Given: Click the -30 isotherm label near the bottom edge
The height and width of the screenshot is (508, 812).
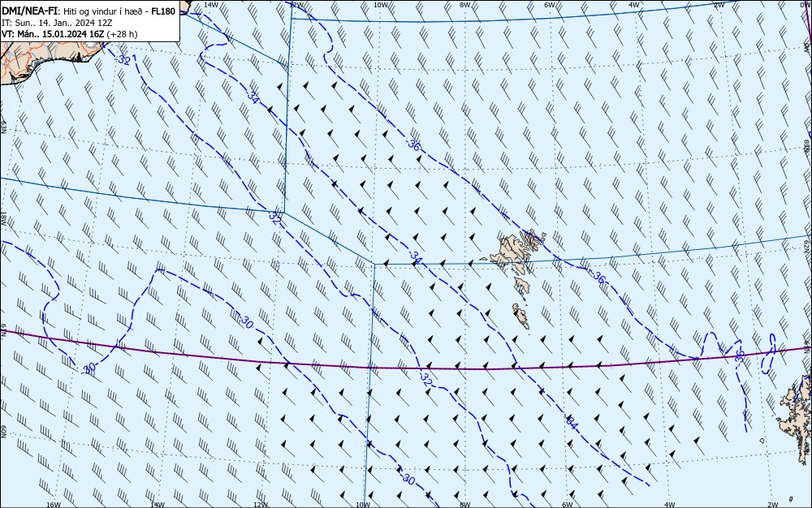Looking at the screenshot, I should click(408, 479).
